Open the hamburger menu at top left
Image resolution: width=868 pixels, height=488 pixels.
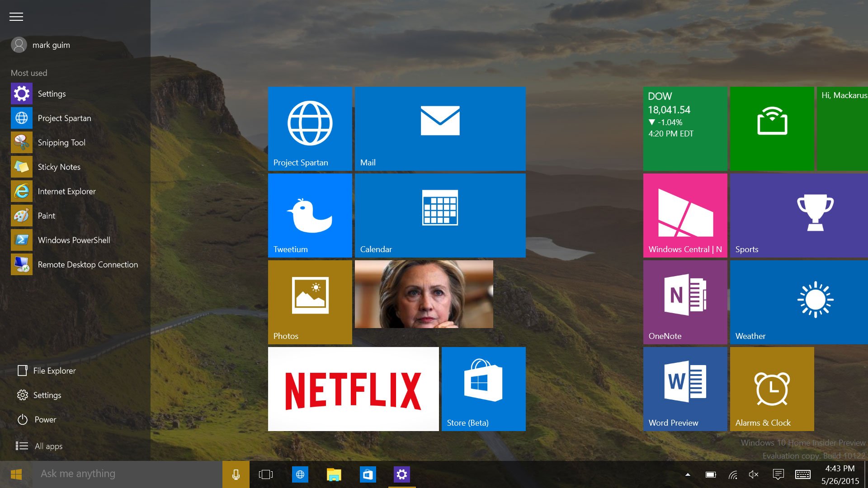[x=16, y=17]
